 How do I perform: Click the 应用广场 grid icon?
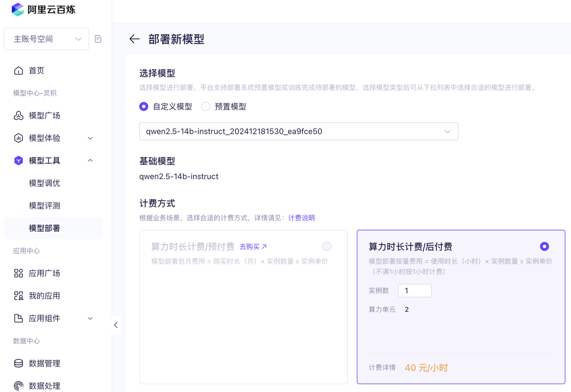pos(18,273)
